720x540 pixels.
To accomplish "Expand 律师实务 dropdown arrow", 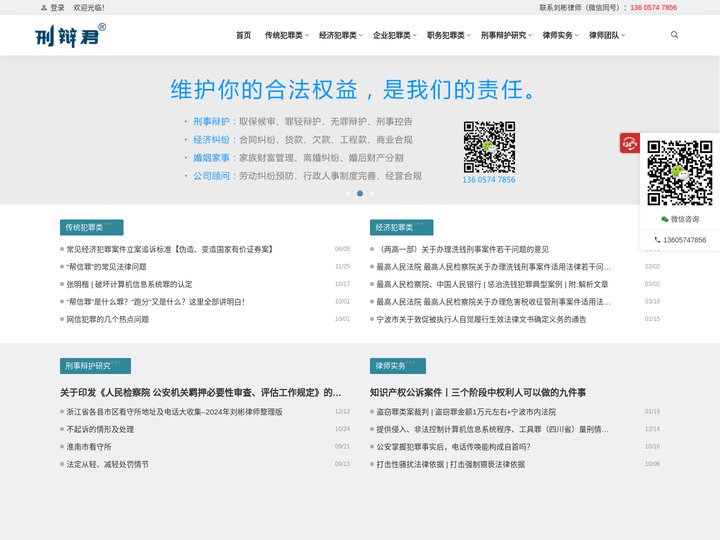I will (x=577, y=35).
